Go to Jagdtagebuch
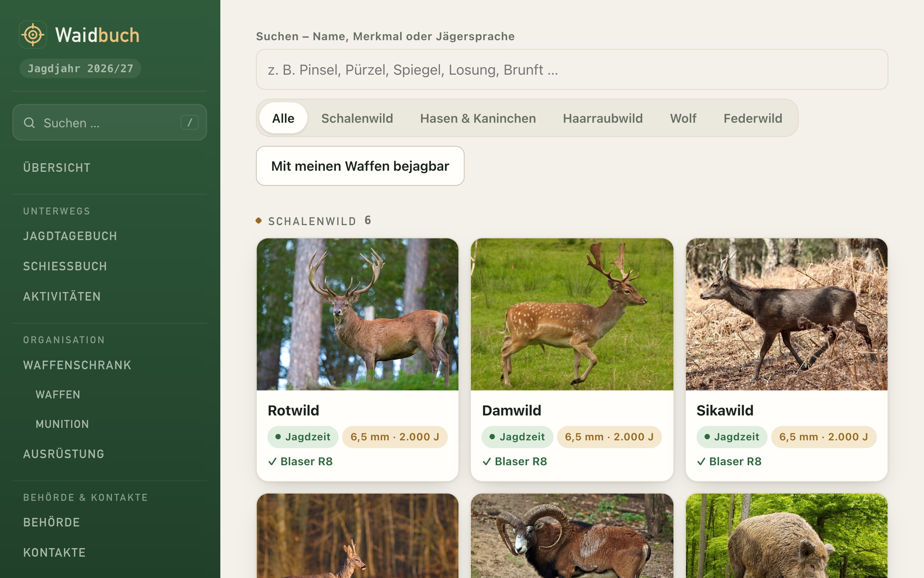Viewport: 924px width, 578px height. (x=70, y=236)
